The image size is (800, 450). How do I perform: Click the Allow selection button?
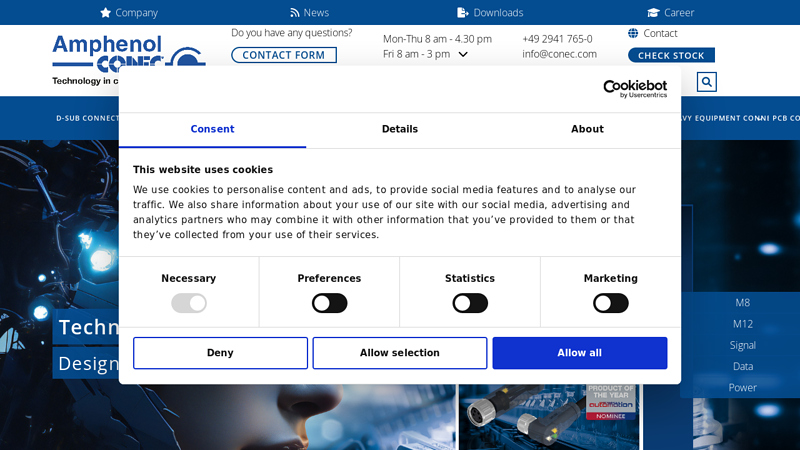coord(400,353)
